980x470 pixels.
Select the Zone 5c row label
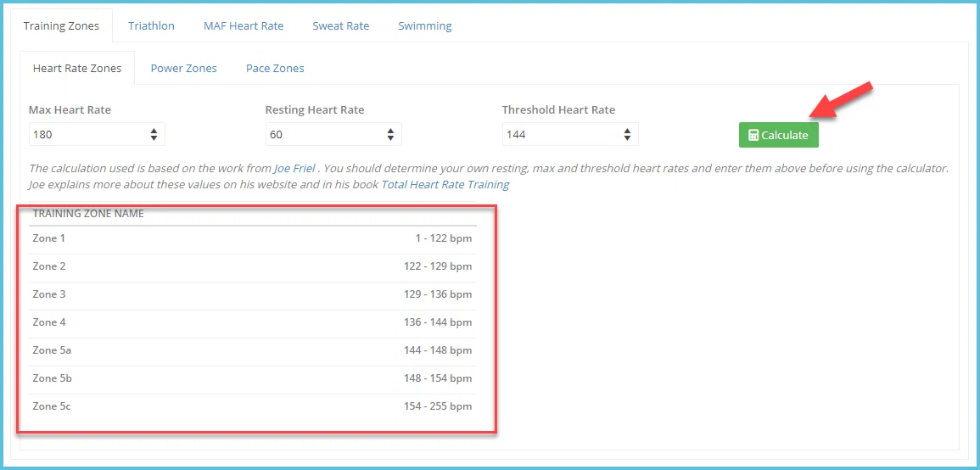(52, 406)
